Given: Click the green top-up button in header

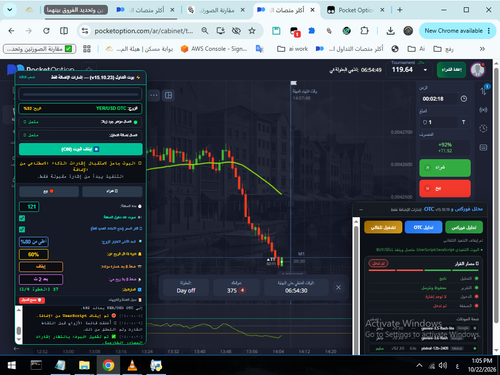Looking at the screenshot, I should (x=451, y=70).
